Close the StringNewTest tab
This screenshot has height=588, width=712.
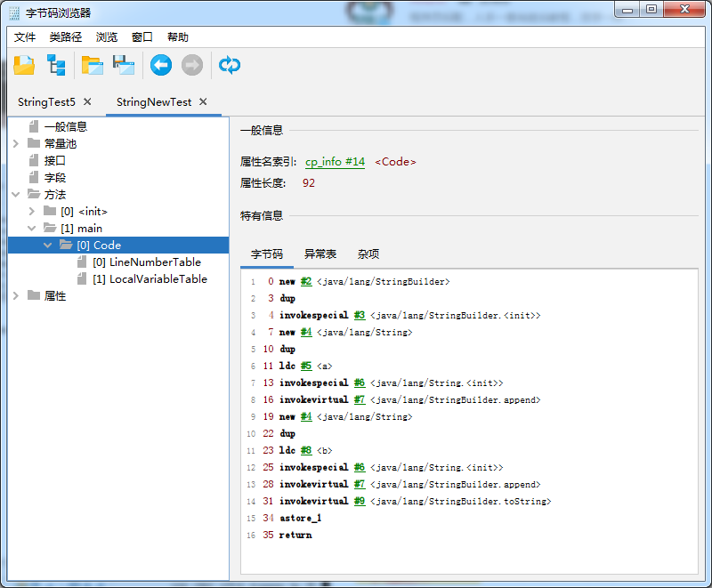tap(203, 101)
